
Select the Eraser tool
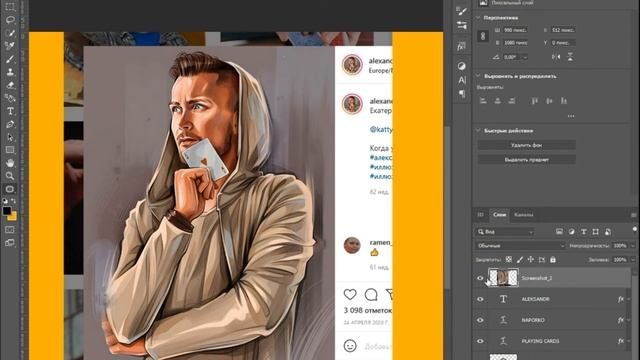pos(10,85)
